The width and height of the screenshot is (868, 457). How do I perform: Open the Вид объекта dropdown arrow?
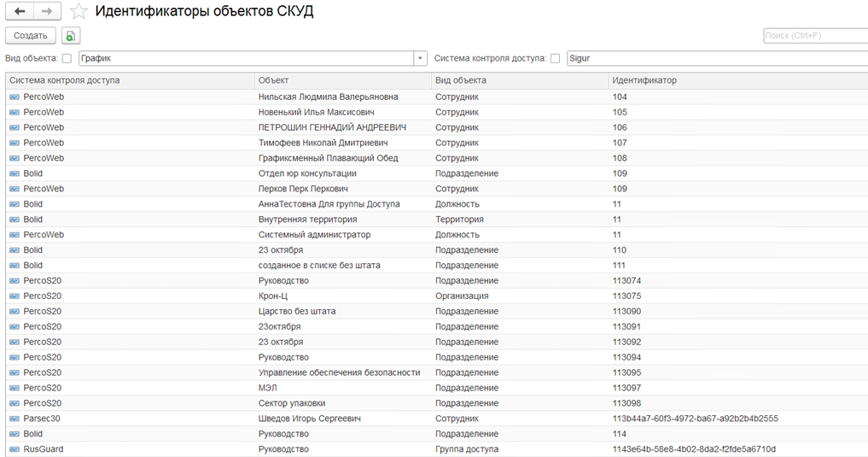coord(420,59)
